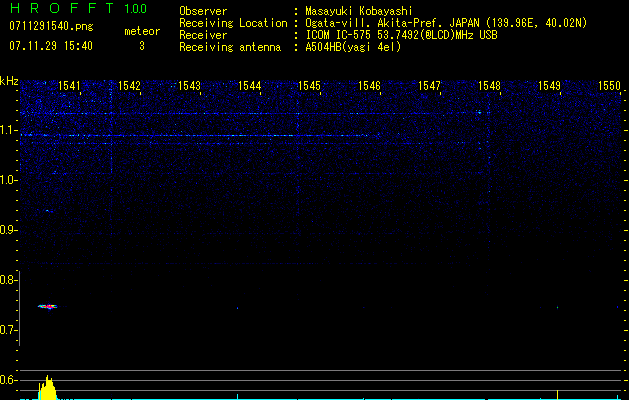Select the version number 1.00
This screenshot has height=400, width=629.
point(135,9)
